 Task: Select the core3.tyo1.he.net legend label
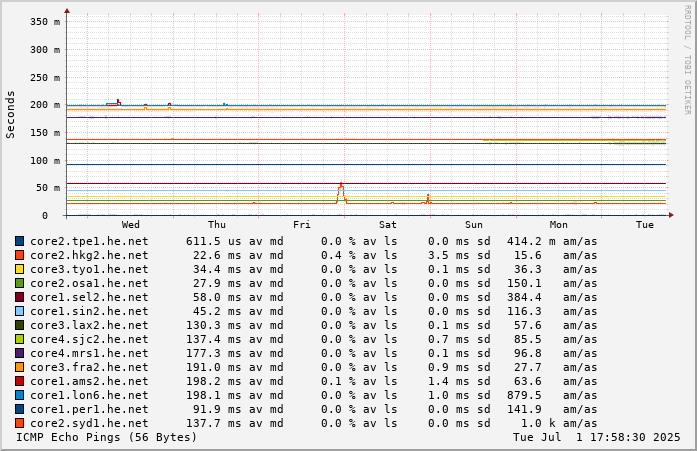[89, 269]
